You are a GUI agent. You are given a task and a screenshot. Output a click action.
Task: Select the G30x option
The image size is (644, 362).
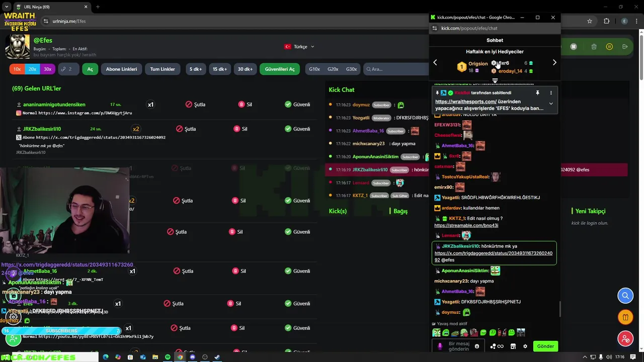pos(352,69)
